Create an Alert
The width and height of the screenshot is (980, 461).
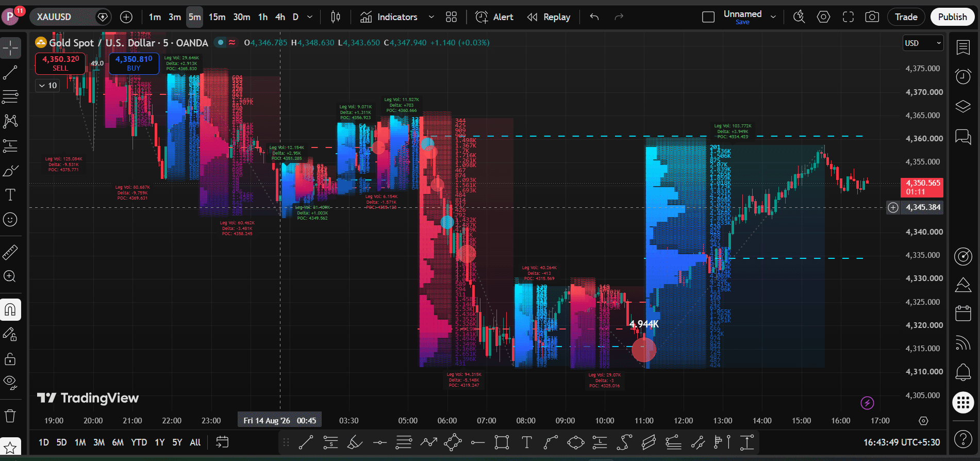[x=494, y=17]
